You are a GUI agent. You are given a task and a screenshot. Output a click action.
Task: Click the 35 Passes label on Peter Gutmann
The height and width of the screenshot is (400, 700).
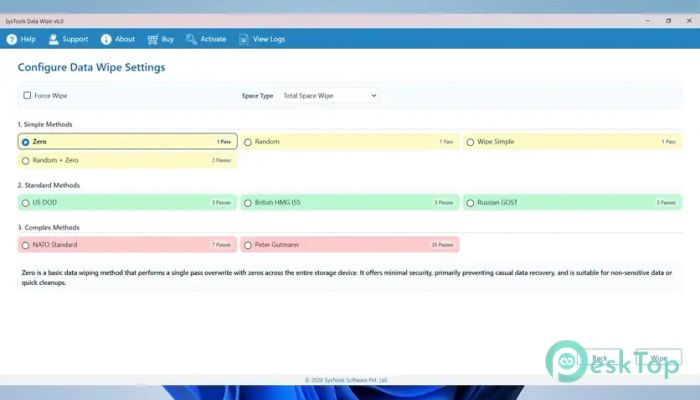tap(442, 245)
